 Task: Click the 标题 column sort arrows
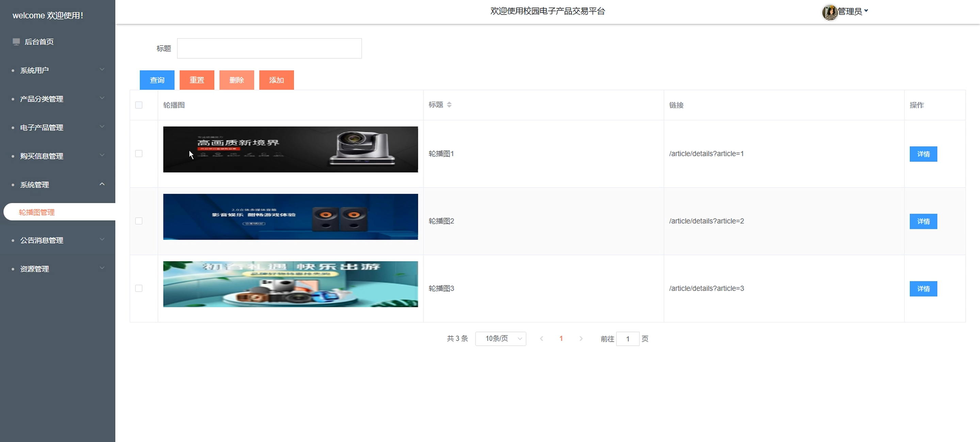(x=449, y=104)
